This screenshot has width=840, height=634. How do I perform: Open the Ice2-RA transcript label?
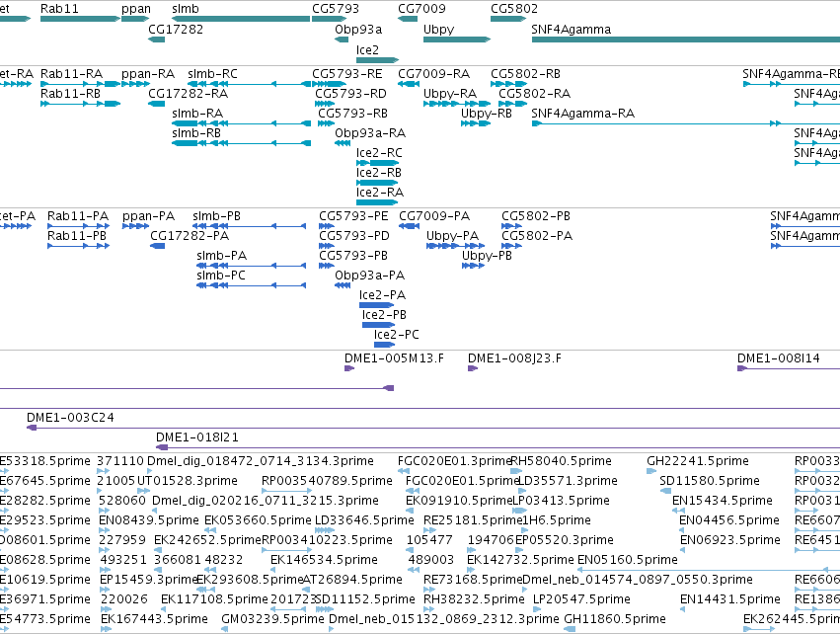click(380, 193)
